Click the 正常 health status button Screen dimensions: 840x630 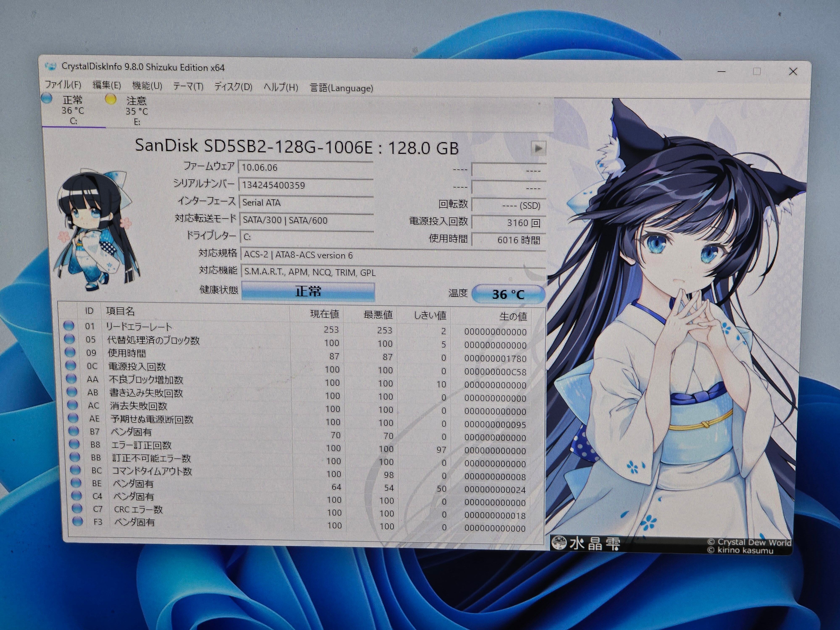pyautogui.click(x=308, y=292)
